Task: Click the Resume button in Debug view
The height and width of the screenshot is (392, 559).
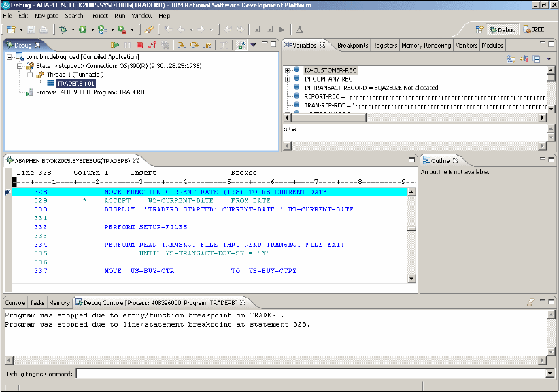Action: point(116,45)
